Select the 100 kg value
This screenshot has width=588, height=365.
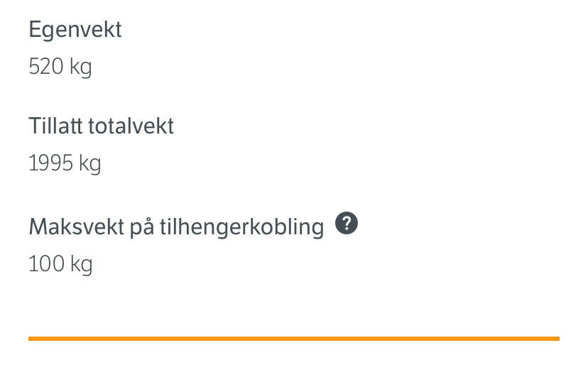point(60,265)
